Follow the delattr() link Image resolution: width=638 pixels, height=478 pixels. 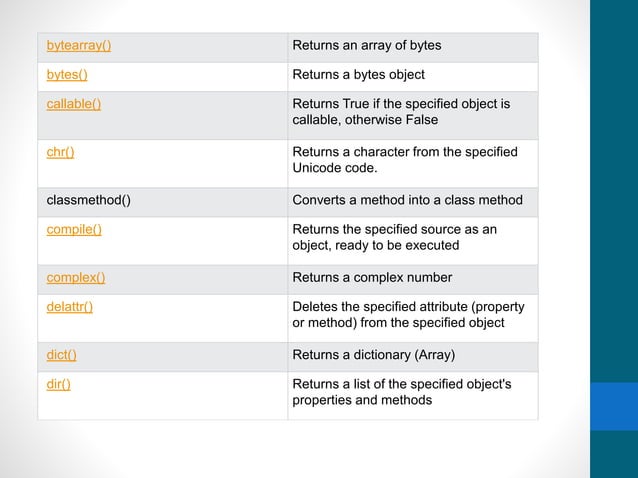[x=70, y=306]
